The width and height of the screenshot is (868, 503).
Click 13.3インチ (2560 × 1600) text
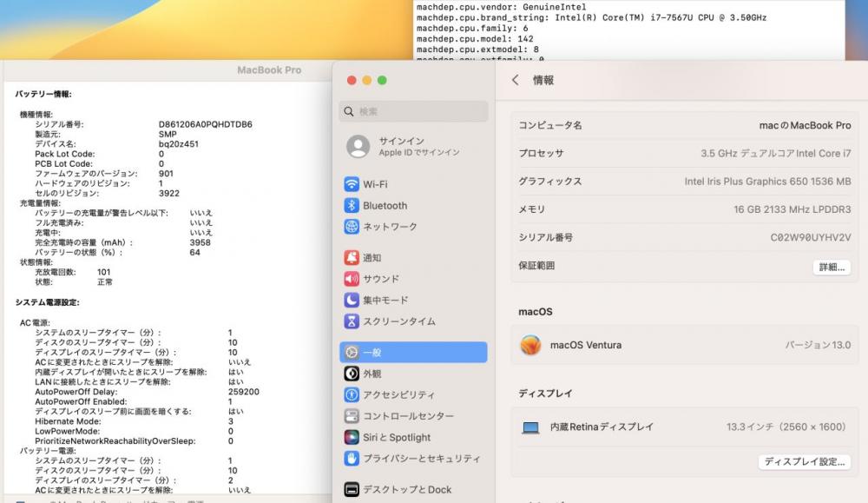[786, 427]
